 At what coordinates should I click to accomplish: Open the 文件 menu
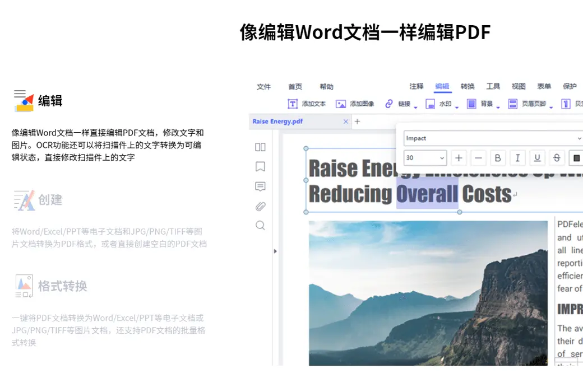click(263, 87)
